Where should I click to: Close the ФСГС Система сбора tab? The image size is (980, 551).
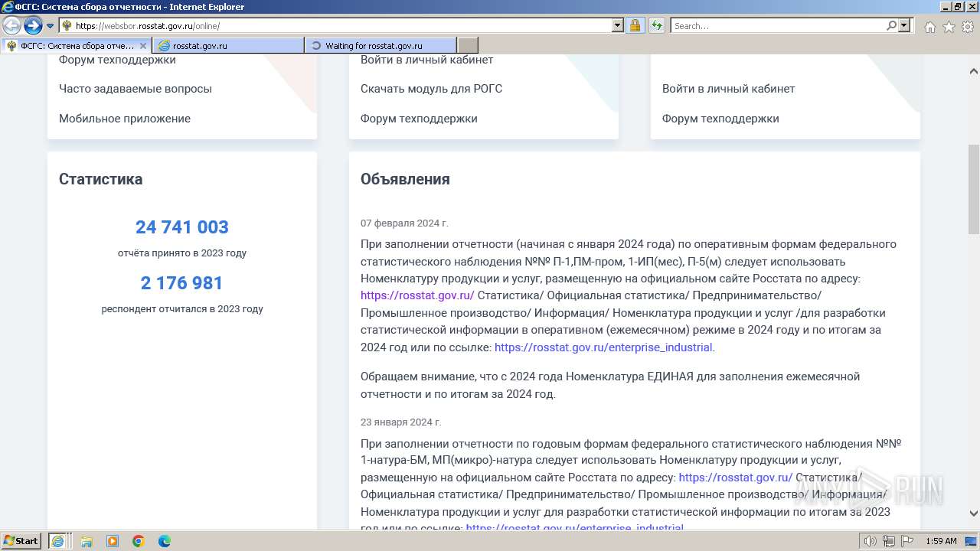point(142,46)
